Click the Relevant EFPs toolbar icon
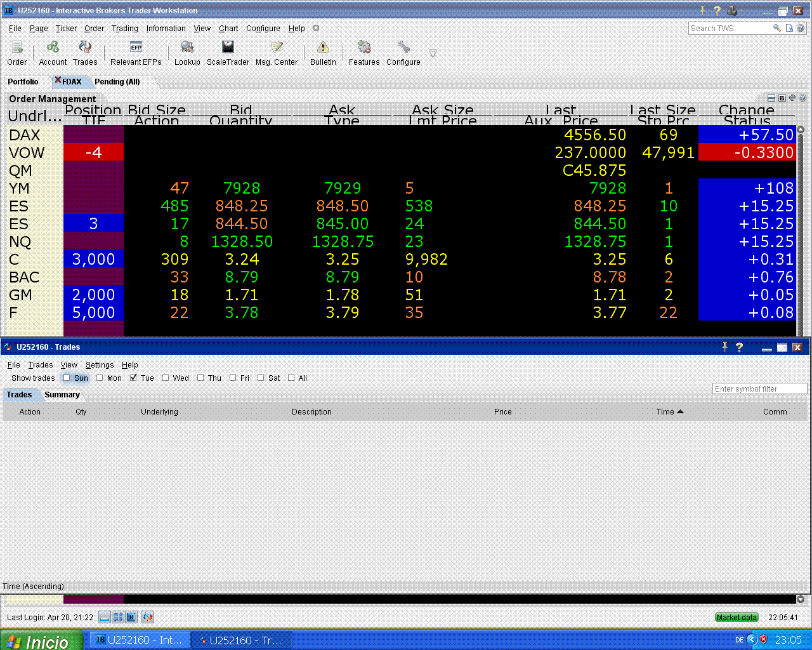Viewport: 812px width, 650px height. 136,48
